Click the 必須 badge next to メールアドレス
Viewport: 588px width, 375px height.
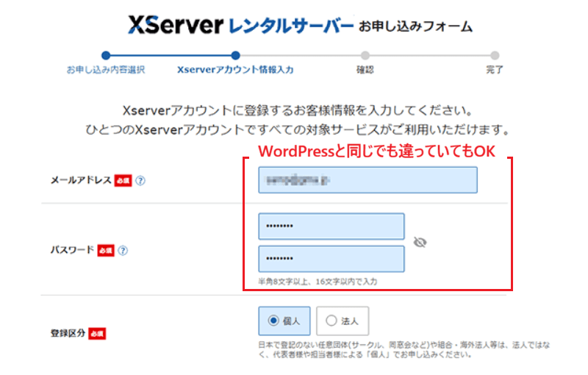tap(123, 181)
